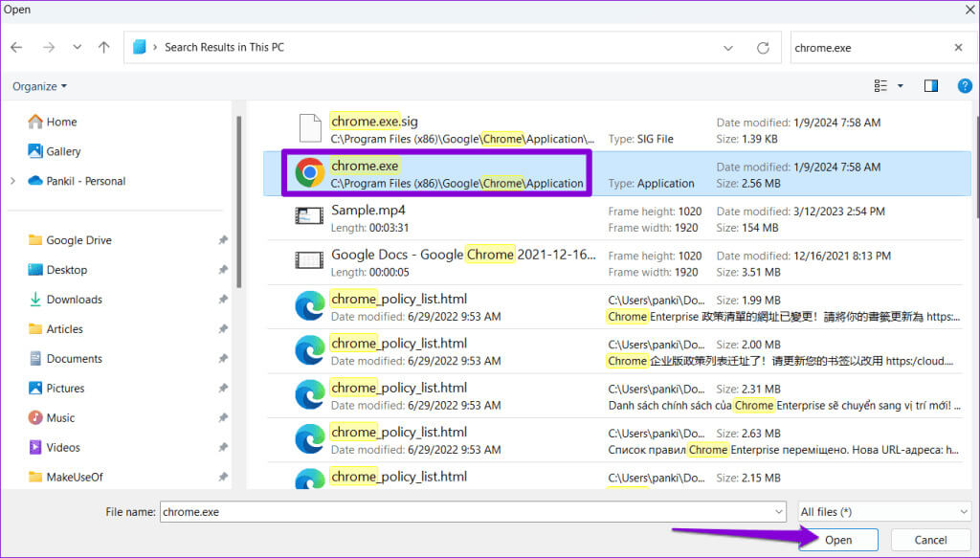Click the Open button
Image resolution: width=980 pixels, height=558 pixels.
[x=838, y=540]
